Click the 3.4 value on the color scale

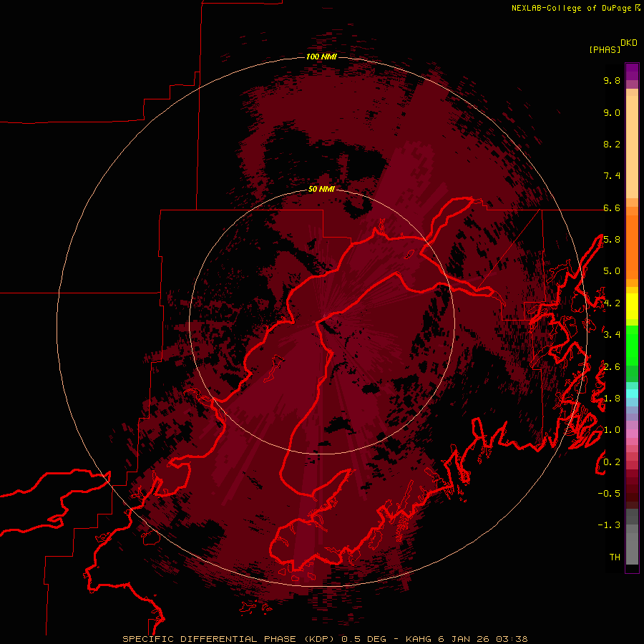612,334
